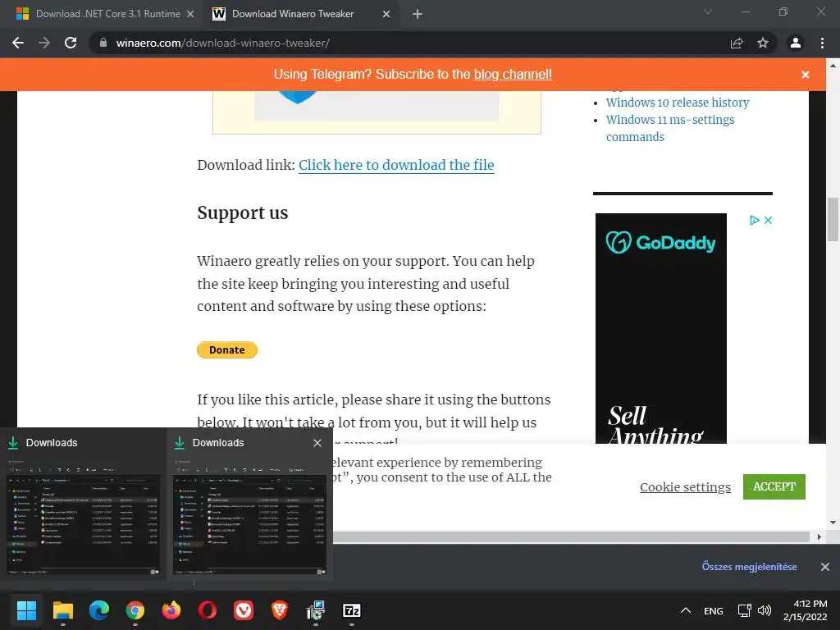Accept cookies with the ACCEPT button
The image size is (840, 630).
pyautogui.click(x=774, y=486)
